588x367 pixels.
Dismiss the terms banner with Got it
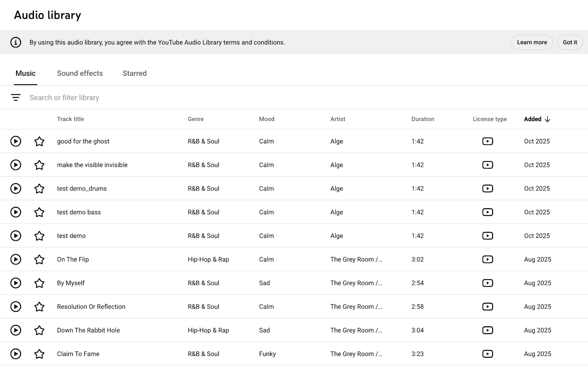tap(570, 42)
